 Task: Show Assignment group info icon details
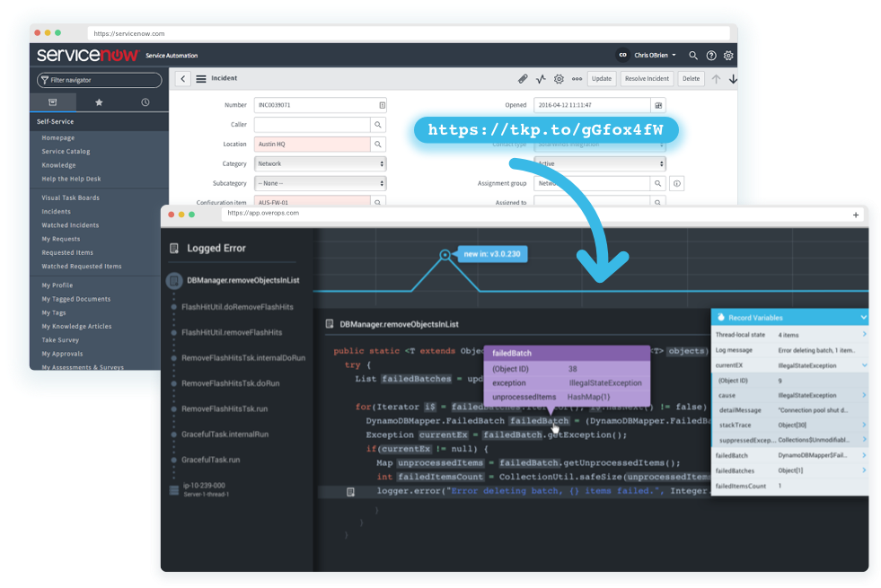(x=677, y=184)
